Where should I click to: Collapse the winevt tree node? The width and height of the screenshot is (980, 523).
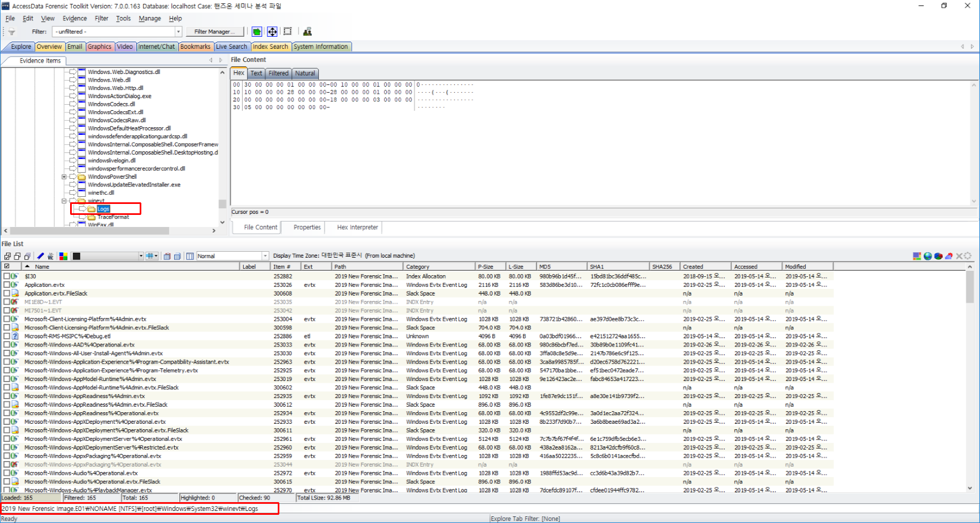64,201
